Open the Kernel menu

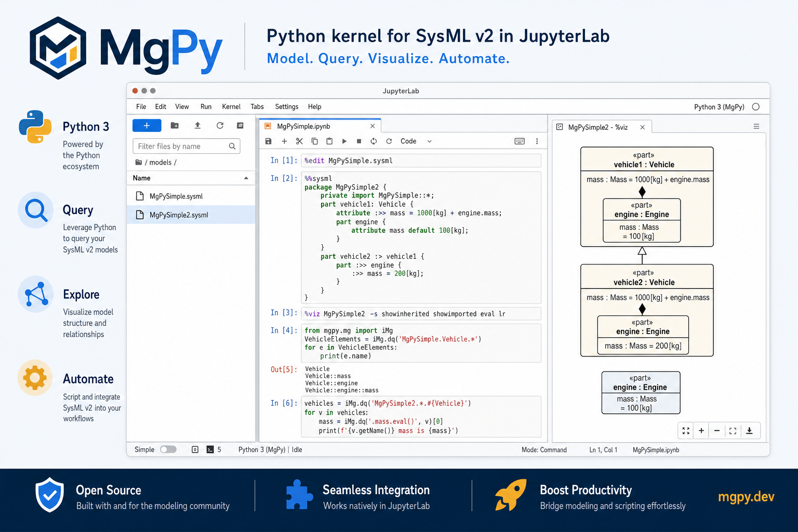(231, 107)
